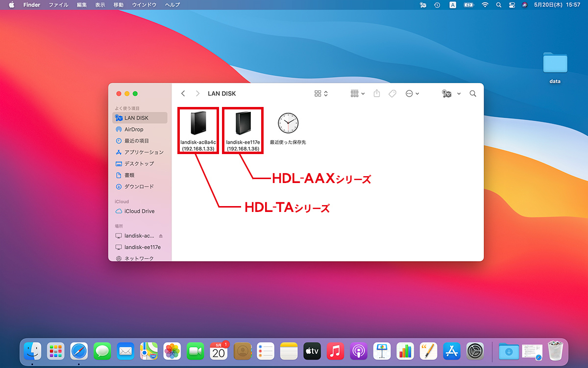Image resolution: width=588 pixels, height=368 pixels.
Task: Launch Safari from the Dock
Action: pyautogui.click(x=79, y=351)
